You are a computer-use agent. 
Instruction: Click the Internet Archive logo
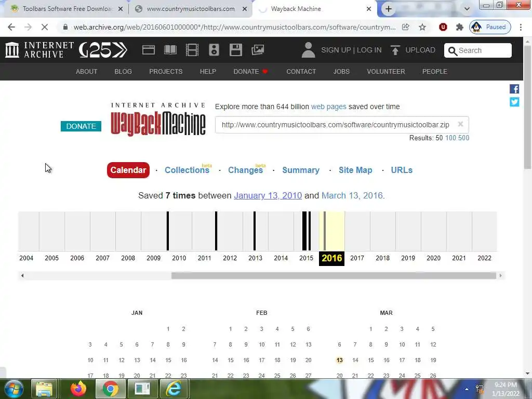[39, 50]
